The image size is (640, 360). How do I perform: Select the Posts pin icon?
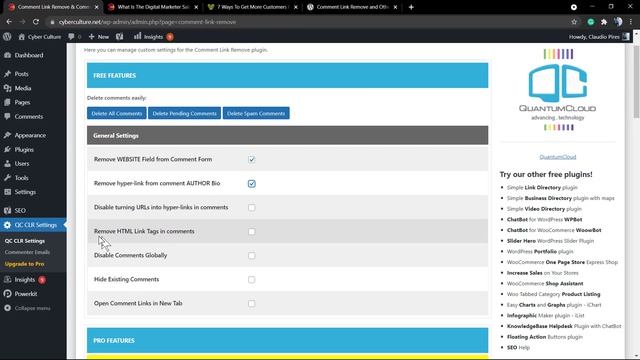click(7, 74)
